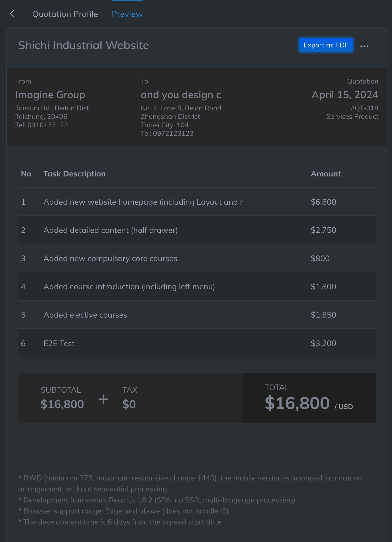The height and width of the screenshot is (542, 392).
Task: Select row 1 website homepage task
Action: click(x=143, y=202)
